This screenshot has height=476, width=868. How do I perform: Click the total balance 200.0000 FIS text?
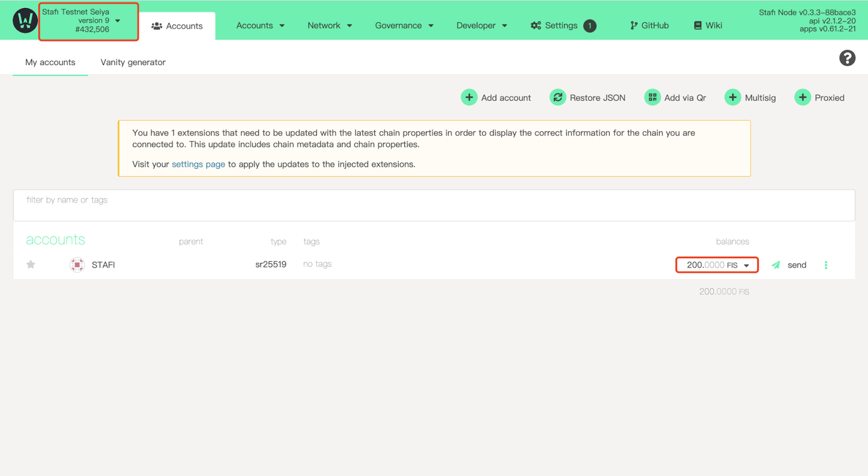point(724,292)
